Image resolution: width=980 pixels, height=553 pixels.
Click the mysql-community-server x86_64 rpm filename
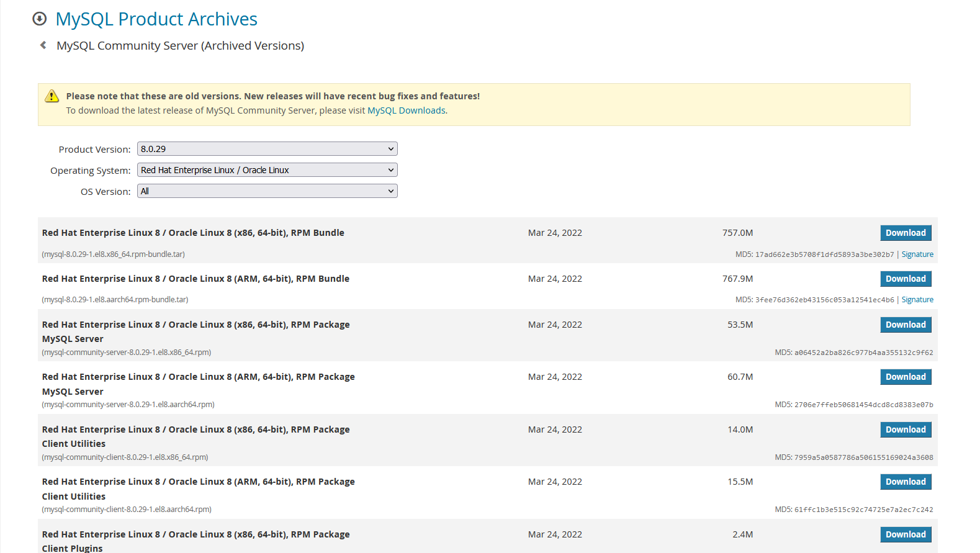coord(127,353)
